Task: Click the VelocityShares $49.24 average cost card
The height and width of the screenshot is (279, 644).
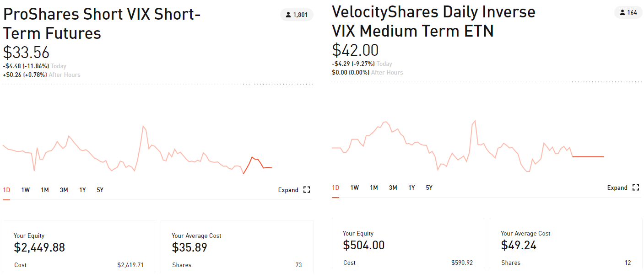Action: (566, 245)
